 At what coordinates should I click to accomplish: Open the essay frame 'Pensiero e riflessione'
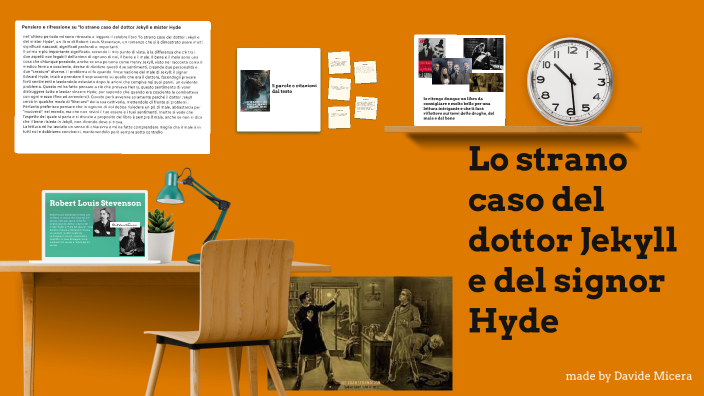113,87
